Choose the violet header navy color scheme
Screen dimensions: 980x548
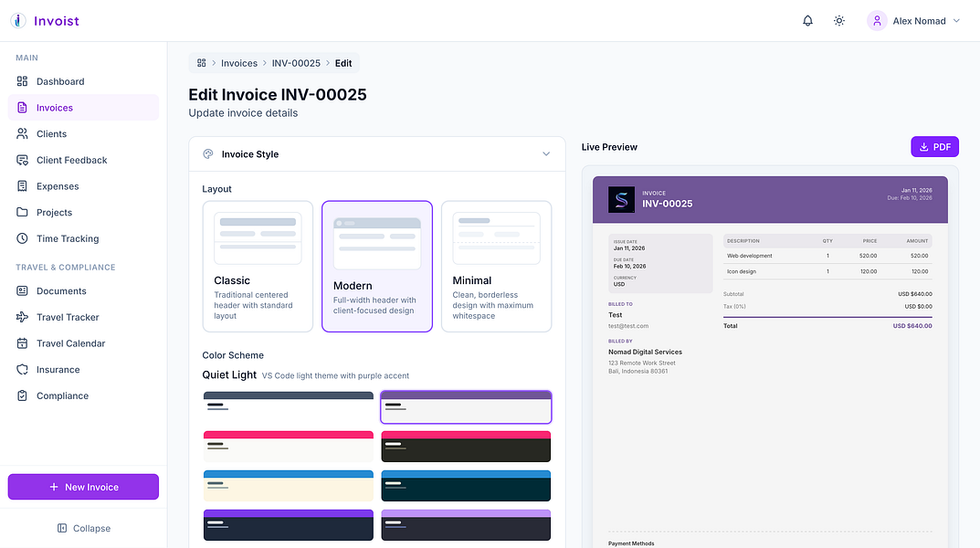288,525
